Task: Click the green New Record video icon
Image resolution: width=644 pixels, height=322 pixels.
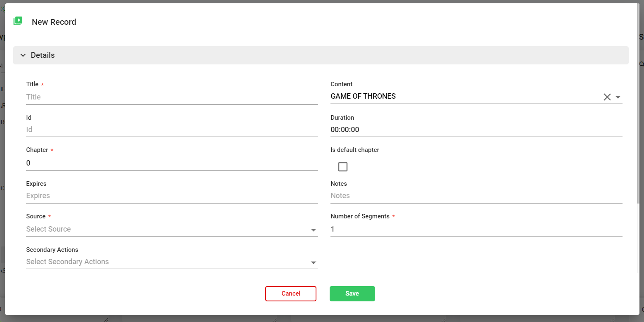Action: [18, 21]
